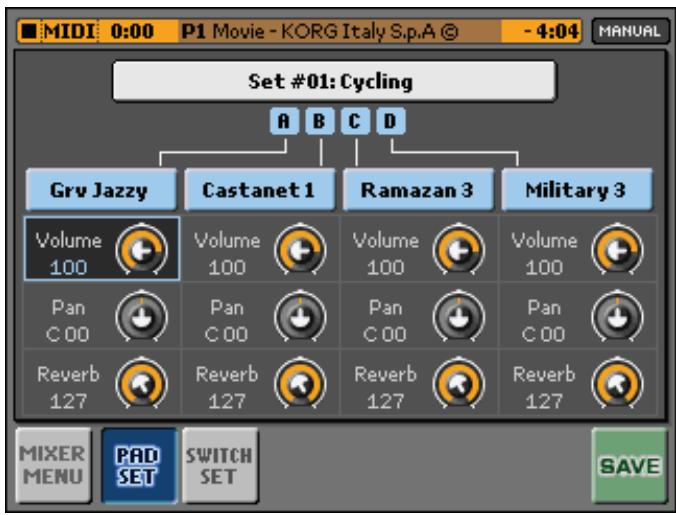
Task: Click the Pan knob for Military 3
Action: [x=618, y=317]
